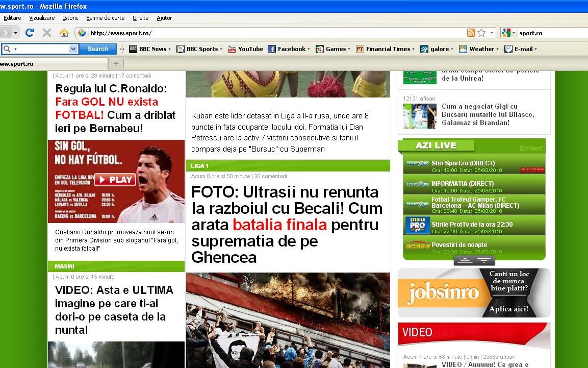Open YouTube from the bookmarks toolbar

click(x=245, y=49)
